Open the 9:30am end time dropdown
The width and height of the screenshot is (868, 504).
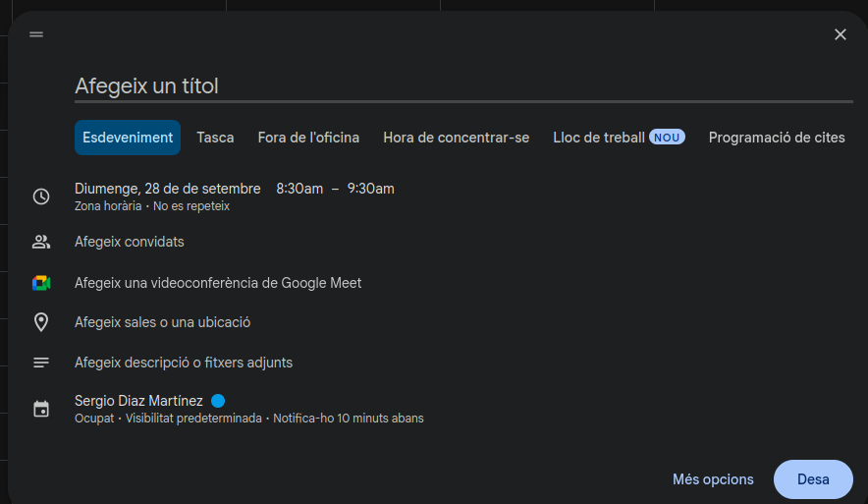click(x=370, y=189)
